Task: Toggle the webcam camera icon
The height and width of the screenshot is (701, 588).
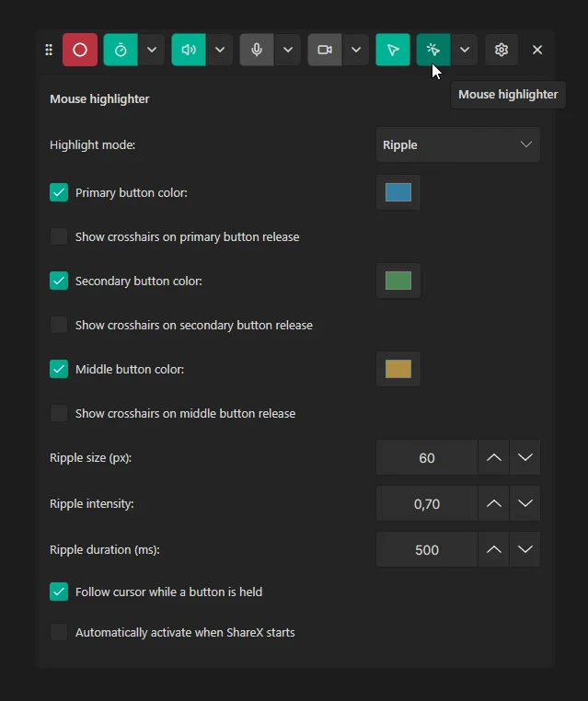Action: (x=325, y=50)
